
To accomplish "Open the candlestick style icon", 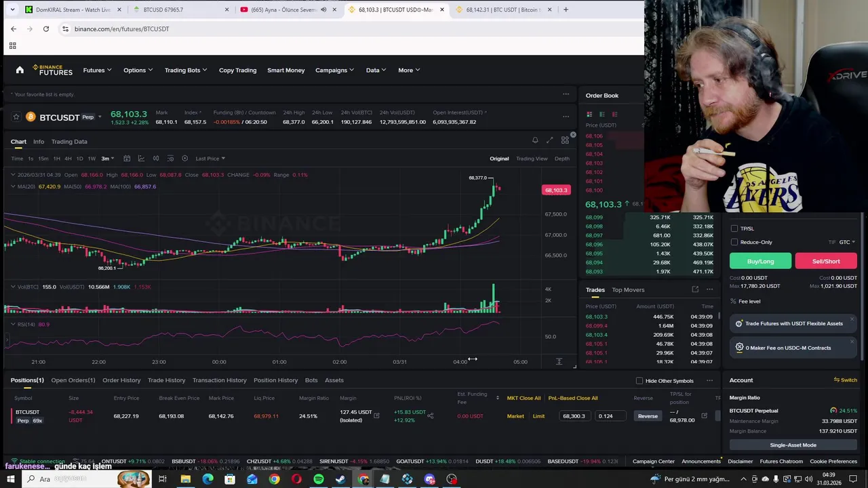I will (156, 159).
